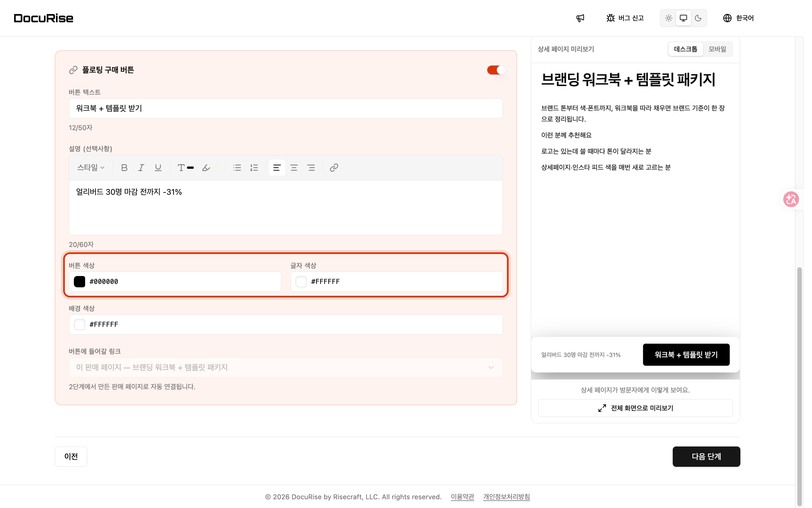This screenshot has width=812, height=508.
Task: Open the 한국어 language selector
Action: [x=738, y=18]
